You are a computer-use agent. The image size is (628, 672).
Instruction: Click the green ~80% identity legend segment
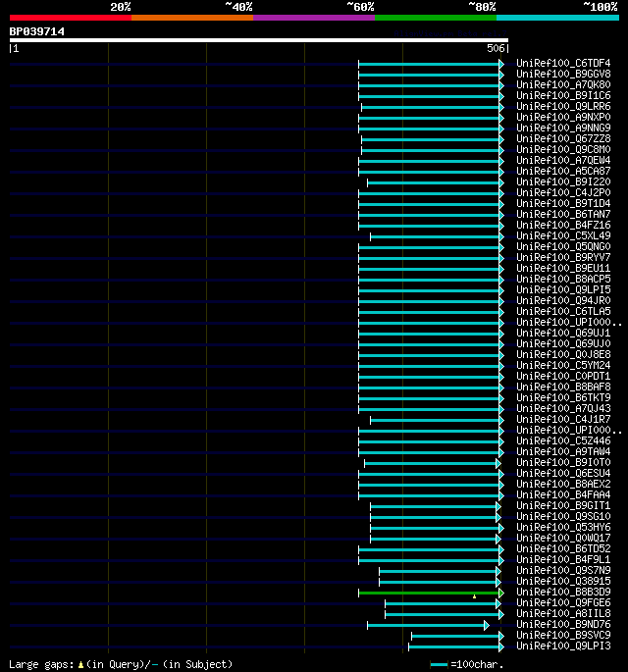point(436,18)
